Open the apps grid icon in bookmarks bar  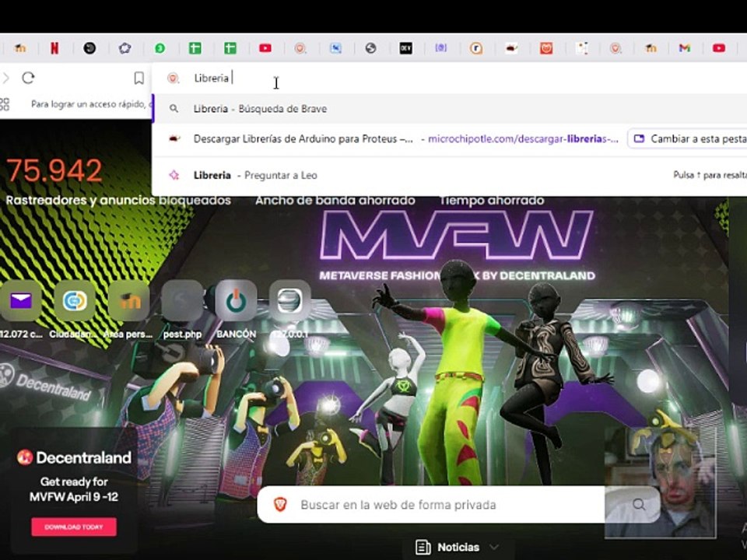pos(5,103)
